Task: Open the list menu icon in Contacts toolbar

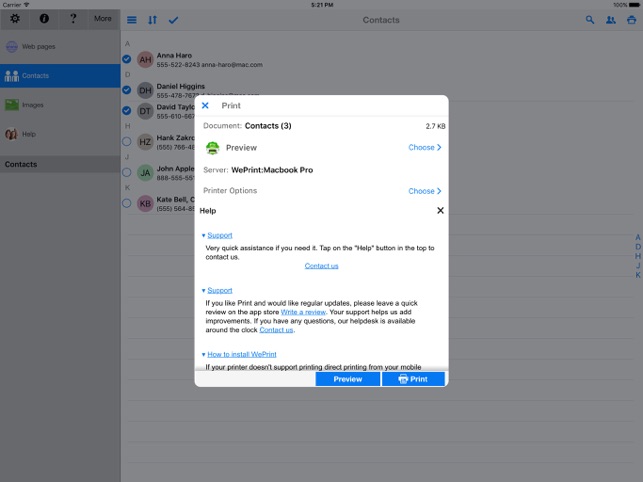Action: pyautogui.click(x=132, y=20)
